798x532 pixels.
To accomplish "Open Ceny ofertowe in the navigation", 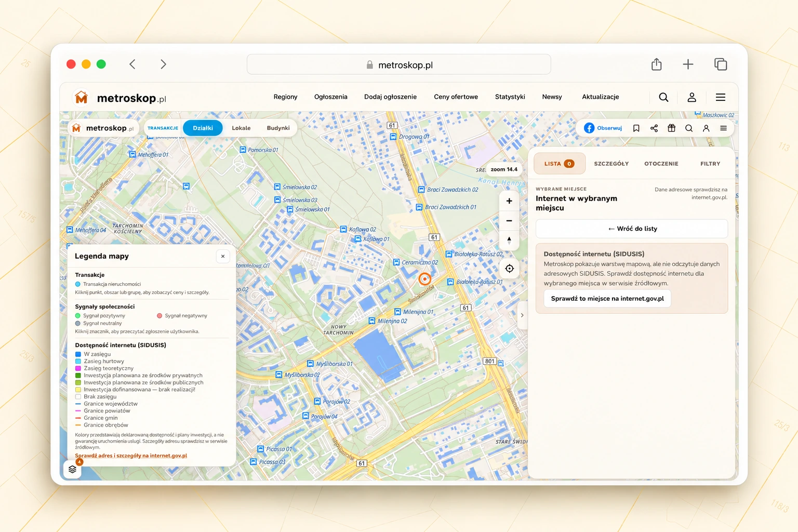I will tap(456, 97).
